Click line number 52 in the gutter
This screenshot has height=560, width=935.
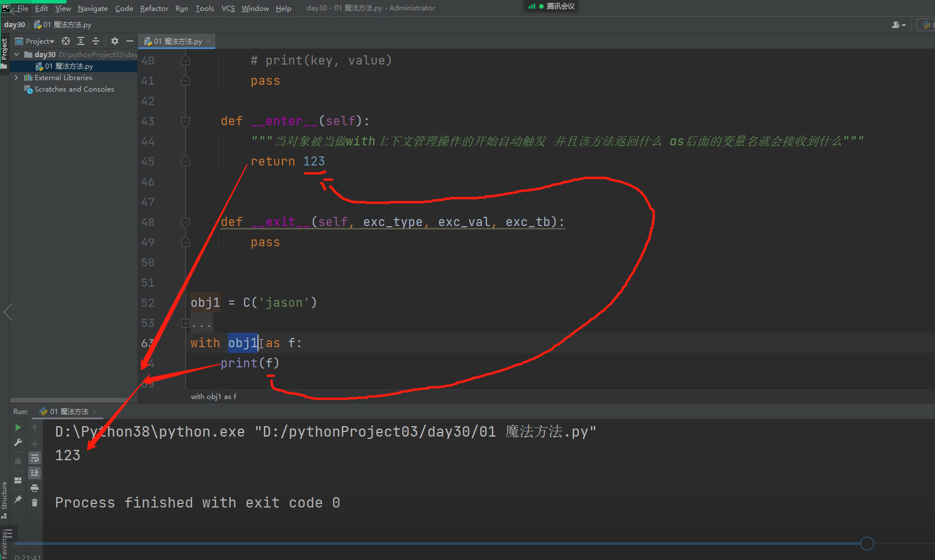point(148,303)
